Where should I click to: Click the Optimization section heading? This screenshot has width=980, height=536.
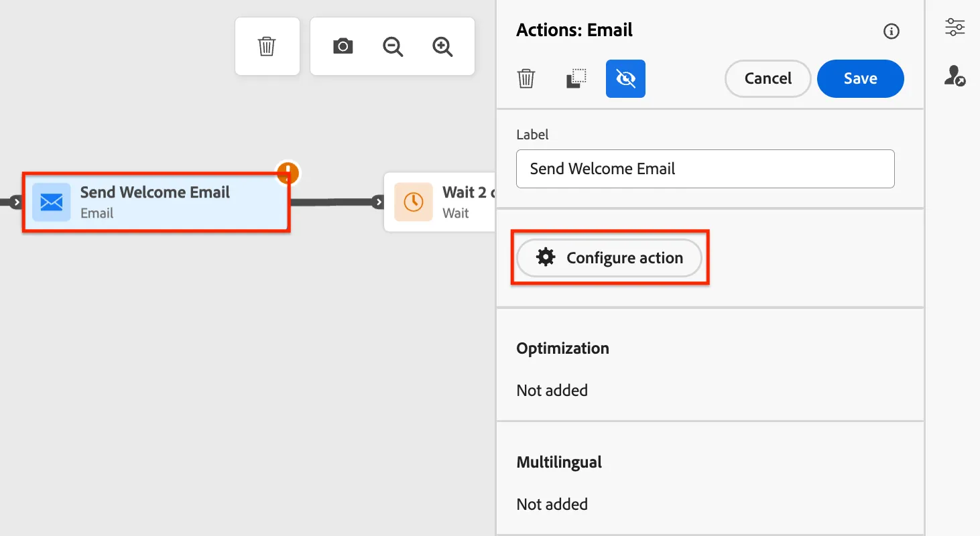[562, 348]
